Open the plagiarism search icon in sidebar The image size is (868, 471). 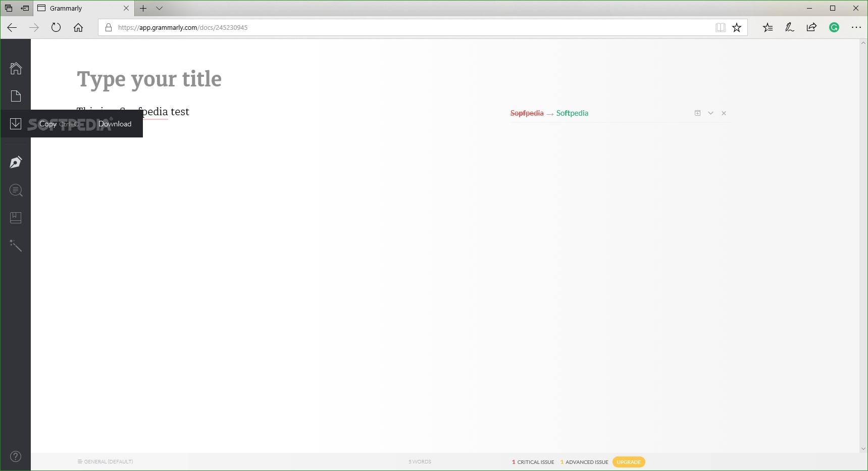(x=16, y=191)
